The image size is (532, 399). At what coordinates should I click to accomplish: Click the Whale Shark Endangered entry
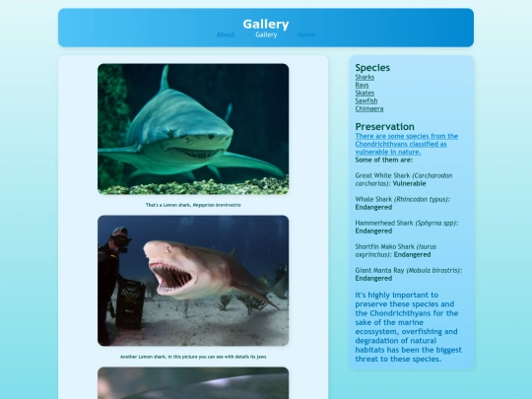403,203
